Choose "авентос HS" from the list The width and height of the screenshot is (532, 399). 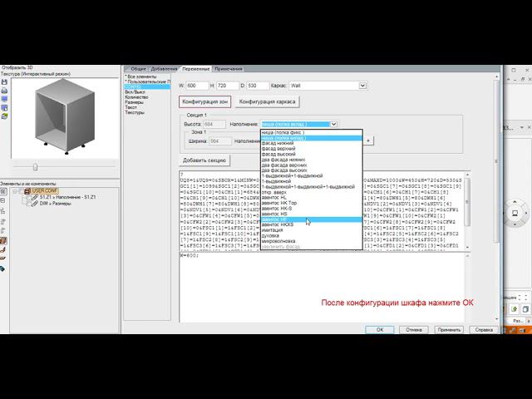click(311, 214)
